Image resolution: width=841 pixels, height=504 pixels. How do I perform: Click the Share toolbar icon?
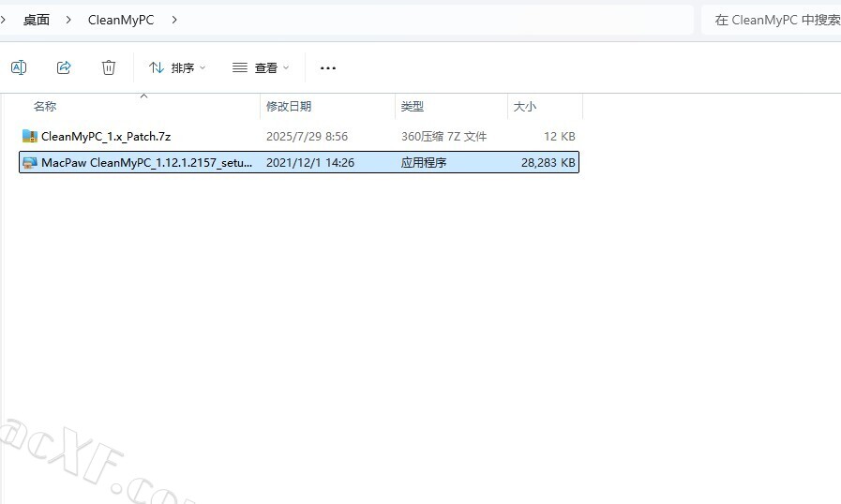(64, 67)
